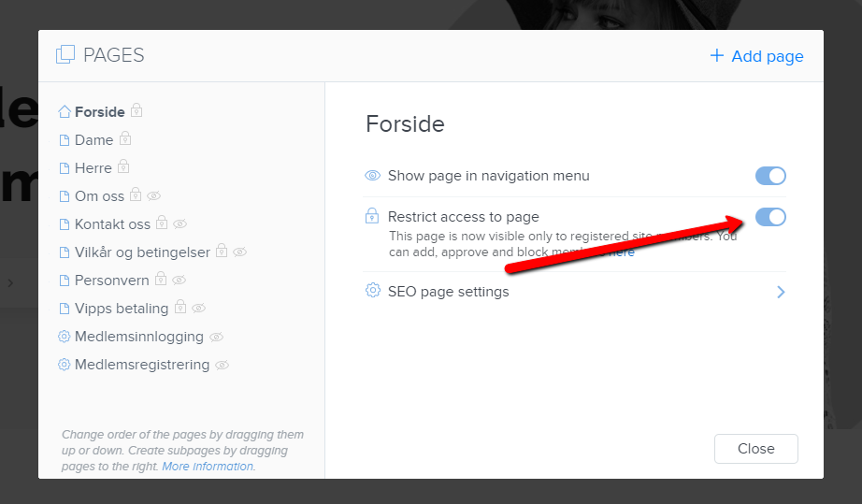The image size is (862, 504).
Task: Select the Vilkår og betingelser page
Action: 142,252
